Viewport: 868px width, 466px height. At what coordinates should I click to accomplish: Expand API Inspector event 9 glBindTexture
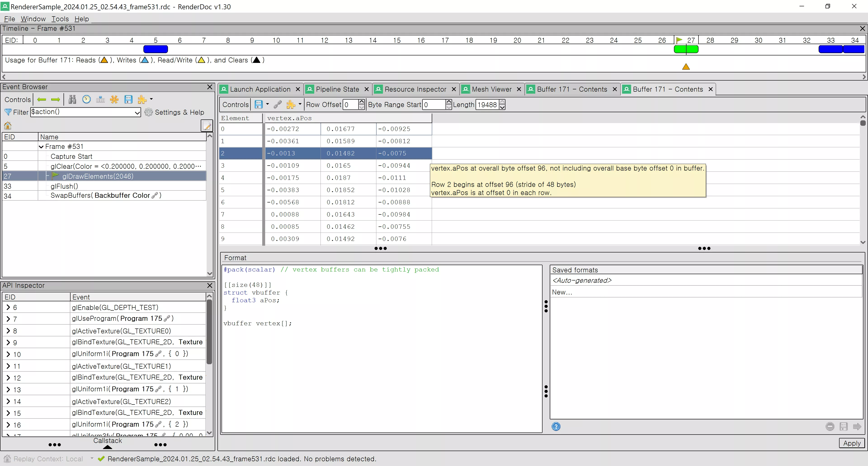[x=8, y=342]
